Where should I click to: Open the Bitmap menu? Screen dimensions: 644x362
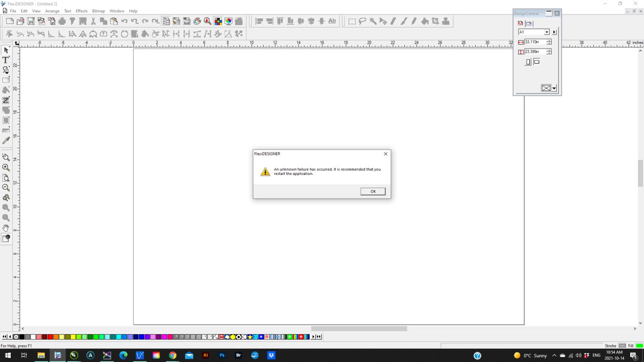pyautogui.click(x=98, y=11)
